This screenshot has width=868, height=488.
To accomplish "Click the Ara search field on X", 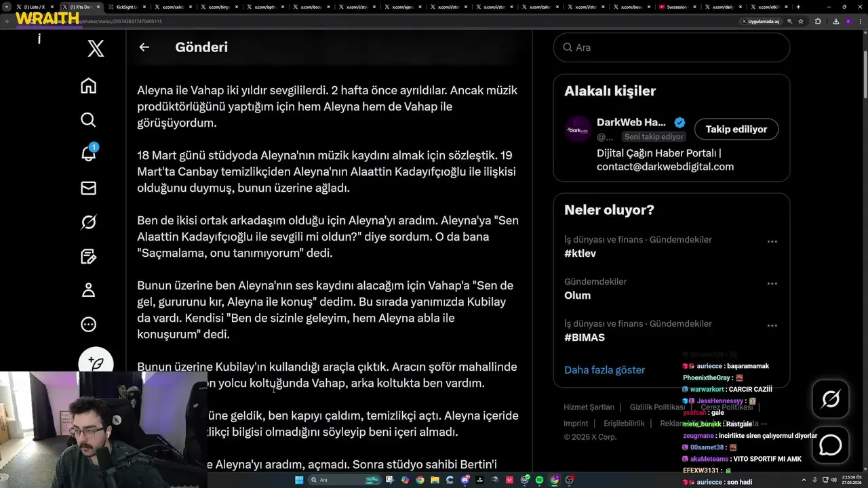I will [671, 47].
